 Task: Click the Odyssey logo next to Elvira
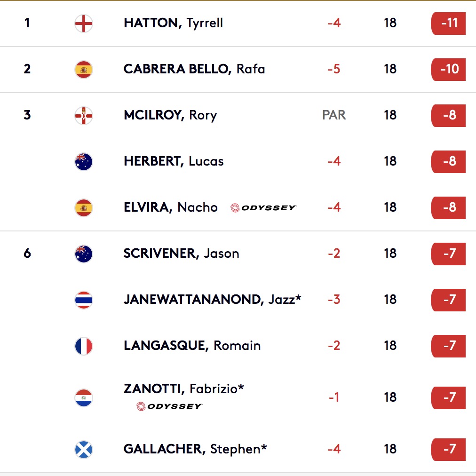[x=263, y=208]
